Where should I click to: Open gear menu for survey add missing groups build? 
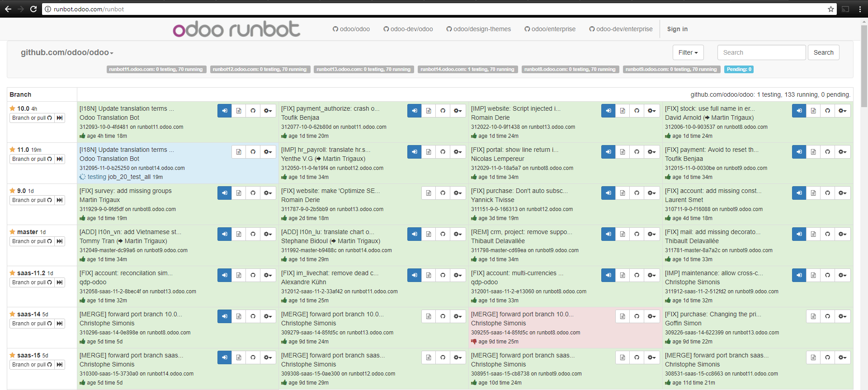(268, 193)
